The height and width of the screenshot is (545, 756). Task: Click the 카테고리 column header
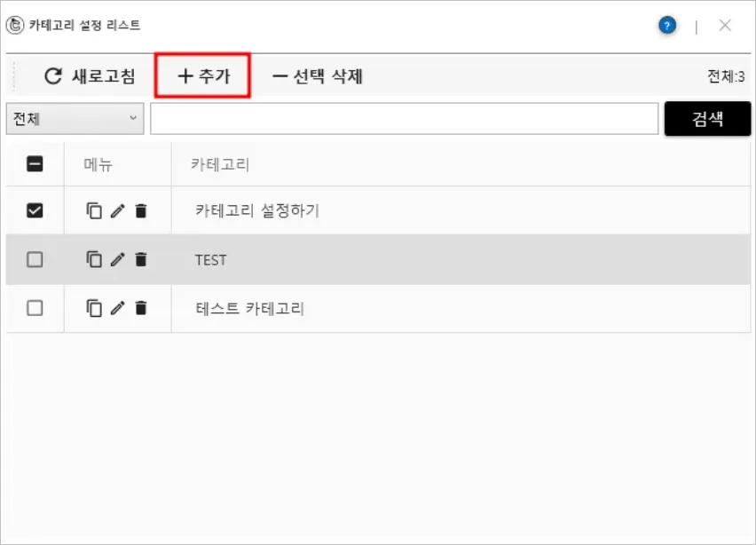tap(220, 163)
